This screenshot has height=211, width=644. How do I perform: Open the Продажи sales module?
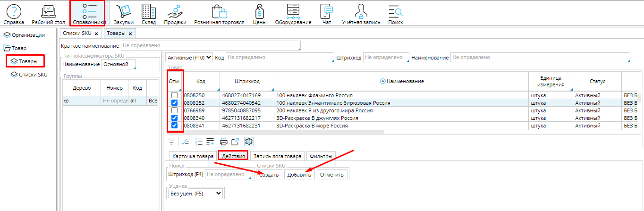[x=175, y=14]
